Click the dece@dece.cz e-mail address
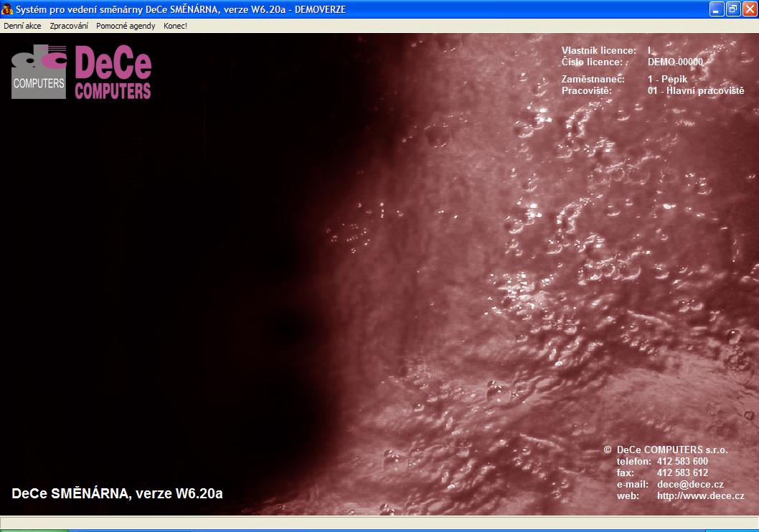 [690, 484]
